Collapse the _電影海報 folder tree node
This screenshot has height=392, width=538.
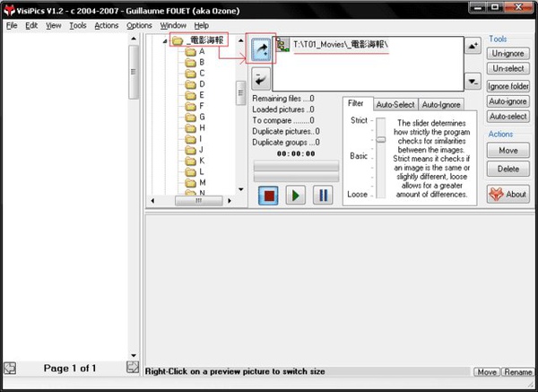(165, 41)
